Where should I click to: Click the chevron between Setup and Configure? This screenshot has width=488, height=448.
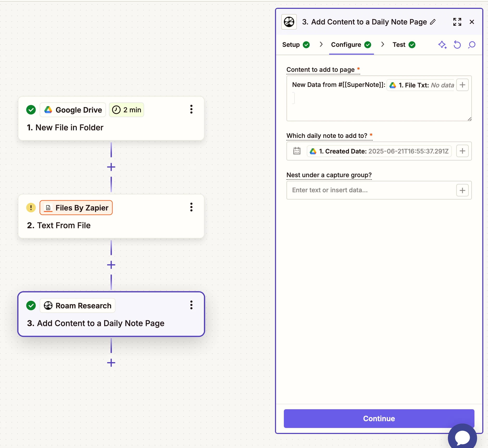[x=321, y=44]
